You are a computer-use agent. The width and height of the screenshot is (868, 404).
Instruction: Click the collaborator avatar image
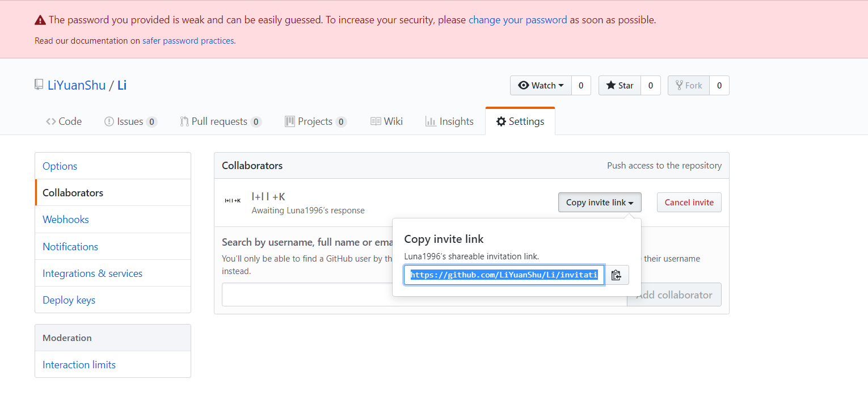[x=233, y=200]
